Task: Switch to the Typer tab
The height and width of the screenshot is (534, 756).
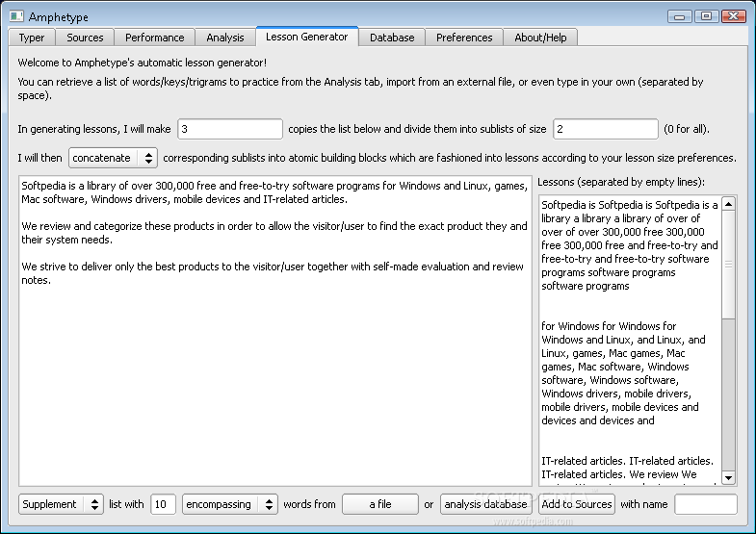Action: coord(32,38)
